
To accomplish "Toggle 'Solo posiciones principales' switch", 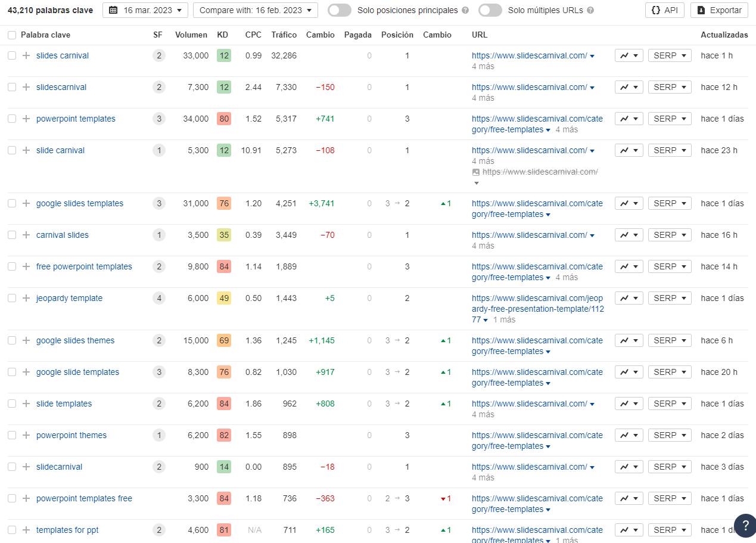I will point(340,10).
